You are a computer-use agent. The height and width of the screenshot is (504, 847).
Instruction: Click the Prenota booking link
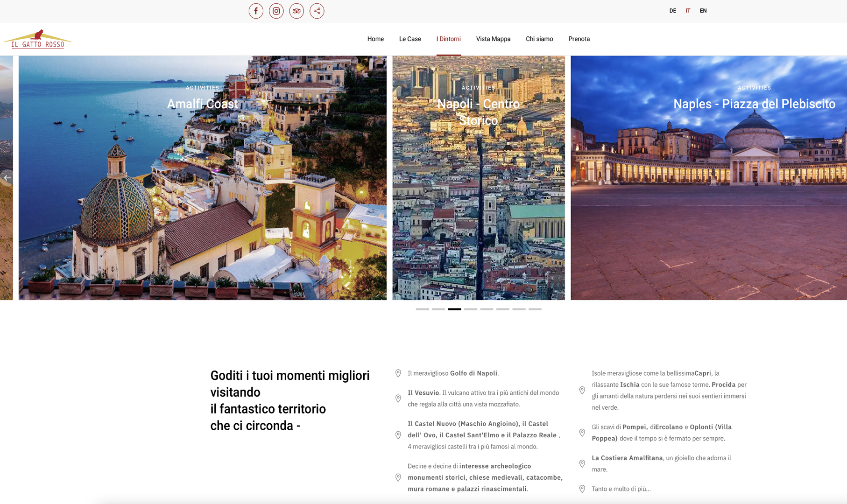pyautogui.click(x=579, y=39)
